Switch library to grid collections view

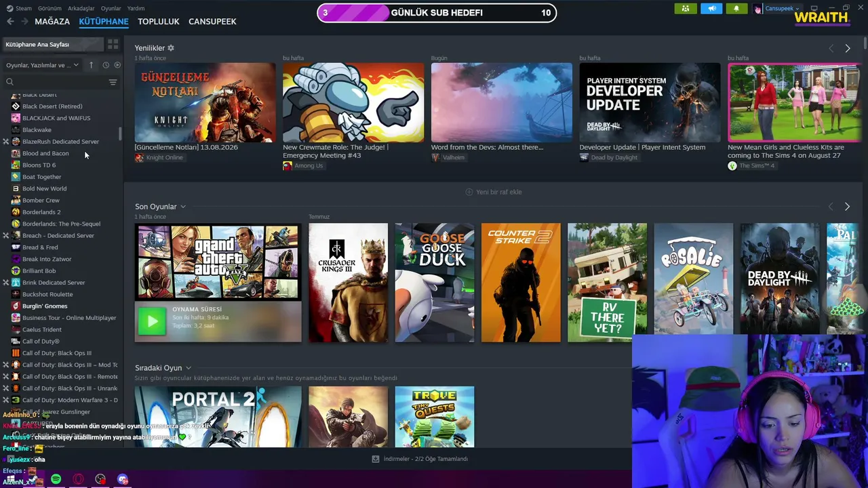pyautogui.click(x=113, y=44)
